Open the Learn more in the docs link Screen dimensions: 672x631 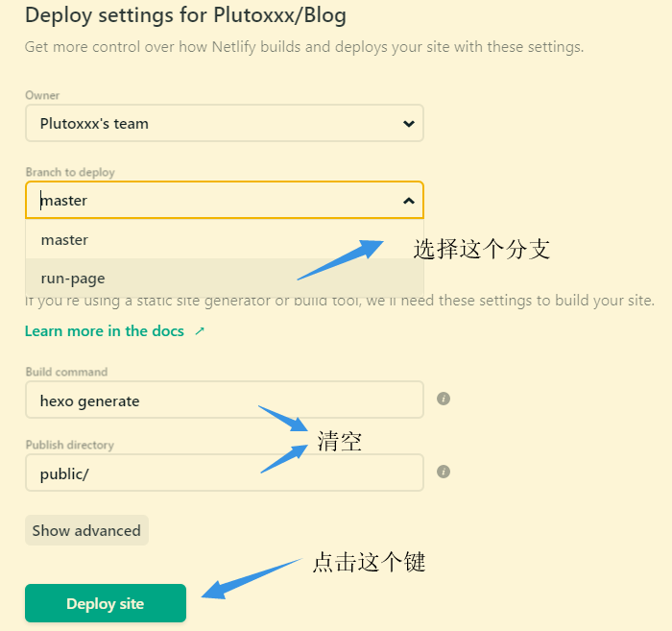pos(104,331)
